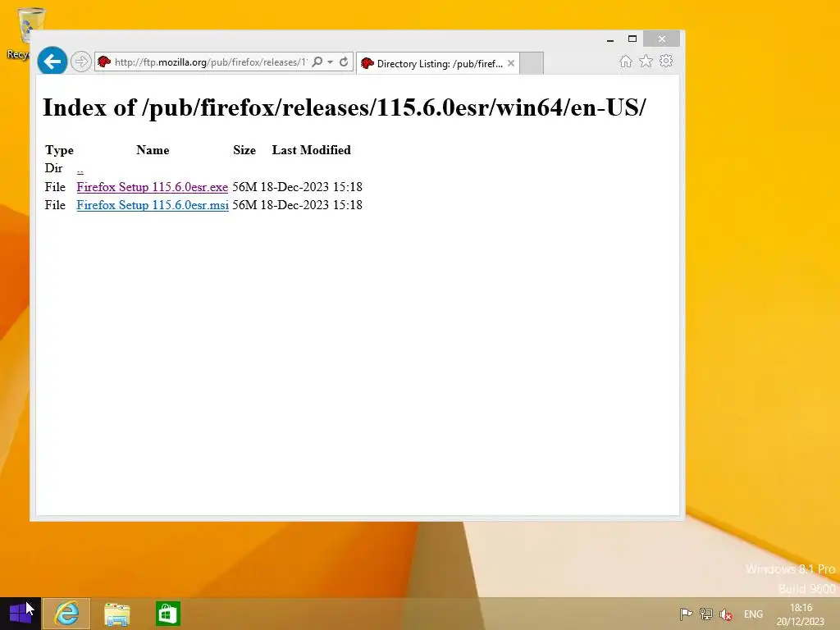Minimize the Internet Explorer window
The width and height of the screenshot is (840, 630).
pos(609,39)
